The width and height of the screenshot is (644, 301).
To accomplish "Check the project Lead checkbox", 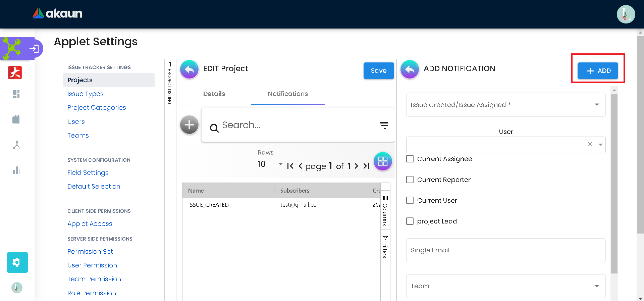I will coord(410,221).
